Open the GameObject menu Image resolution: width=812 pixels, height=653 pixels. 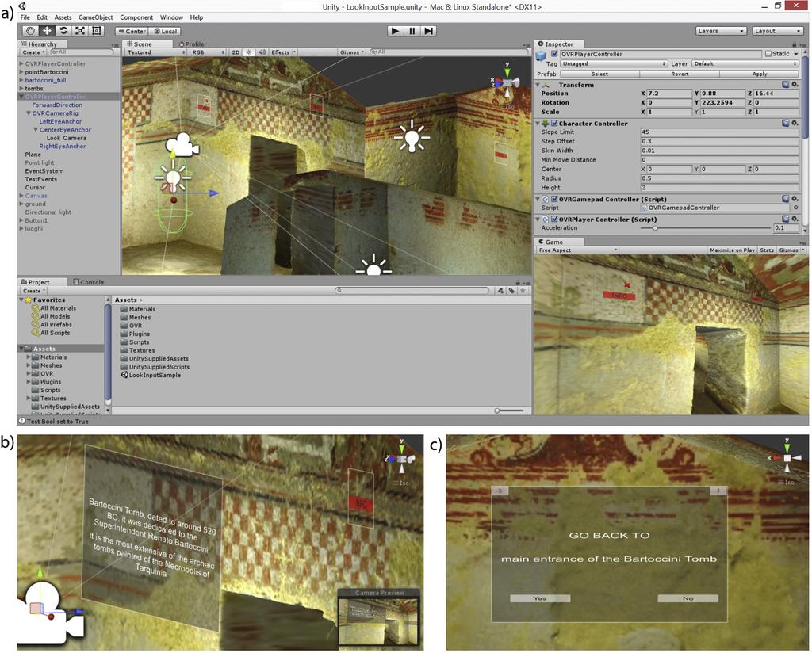(95, 17)
